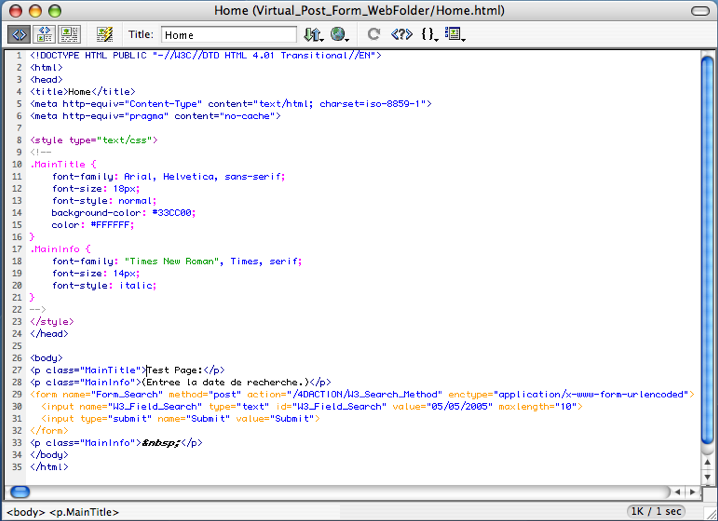
Task: Click the vertical scrollbar up arrow
Action: (x=709, y=460)
